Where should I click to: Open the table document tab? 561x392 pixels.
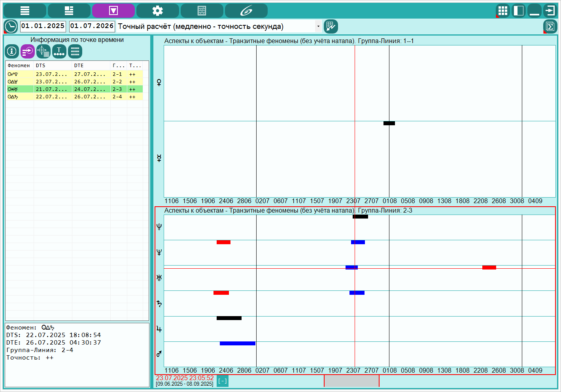(202, 11)
